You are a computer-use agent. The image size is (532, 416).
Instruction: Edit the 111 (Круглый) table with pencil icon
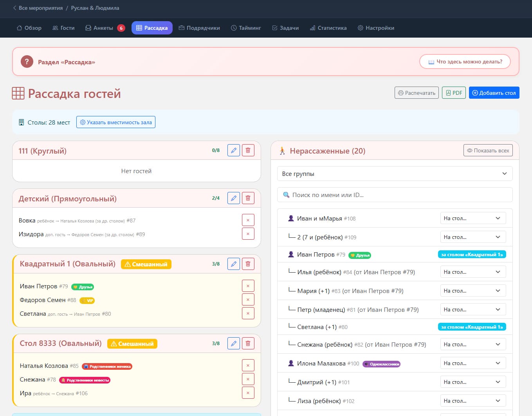click(234, 150)
